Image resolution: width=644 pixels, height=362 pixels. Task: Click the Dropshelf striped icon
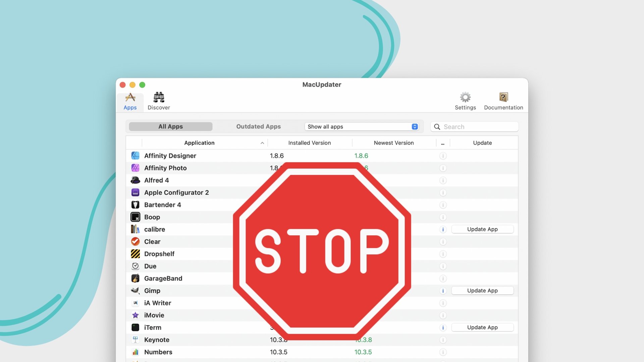[x=135, y=254]
